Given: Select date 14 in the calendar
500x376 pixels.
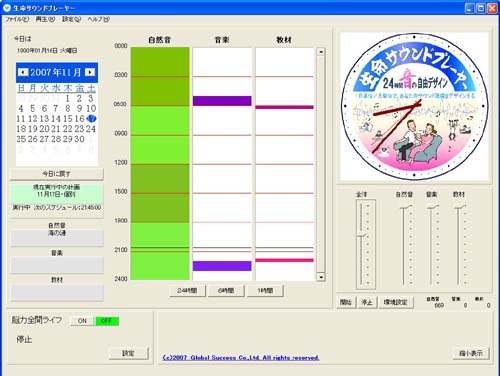Looking at the screenshot, I should [x=56, y=119].
